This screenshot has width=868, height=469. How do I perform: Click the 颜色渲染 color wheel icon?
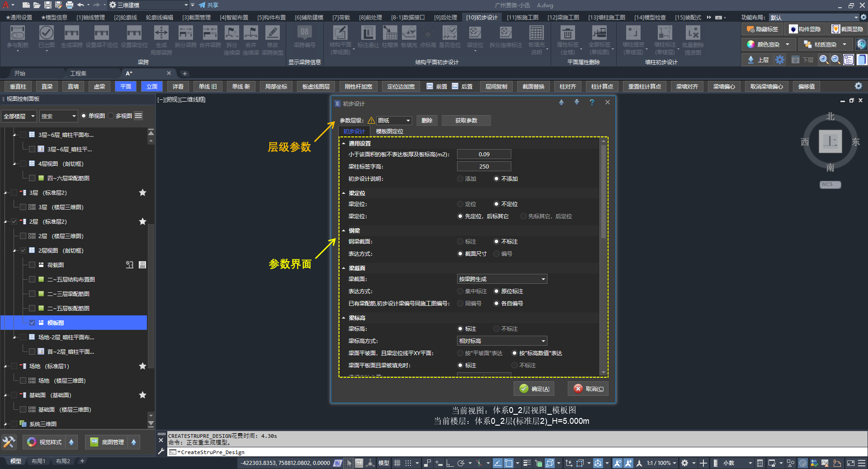point(751,44)
